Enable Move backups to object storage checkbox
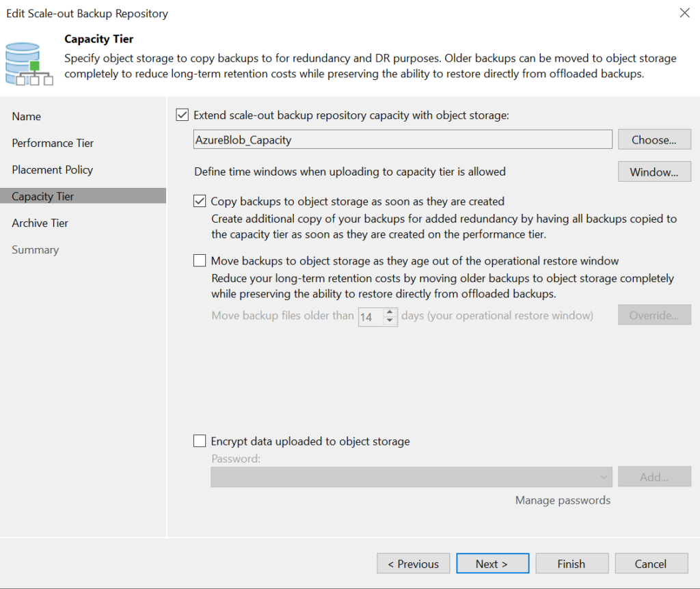 [200, 260]
